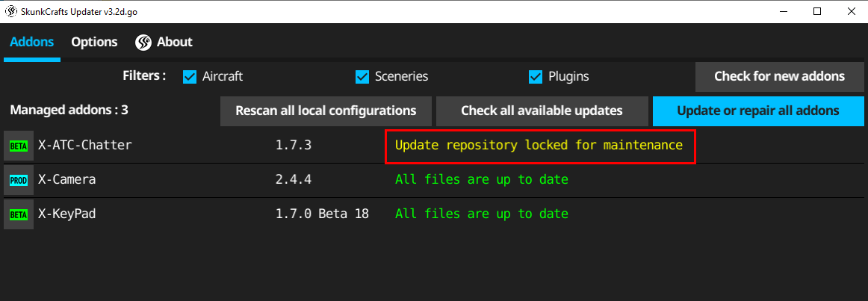Select the X-ATC-Chatter addon name
This screenshot has width=868, height=301.
pyautogui.click(x=84, y=146)
